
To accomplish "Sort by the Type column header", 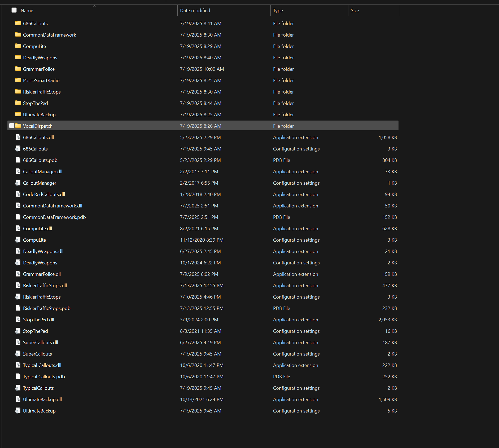I will click(x=278, y=11).
